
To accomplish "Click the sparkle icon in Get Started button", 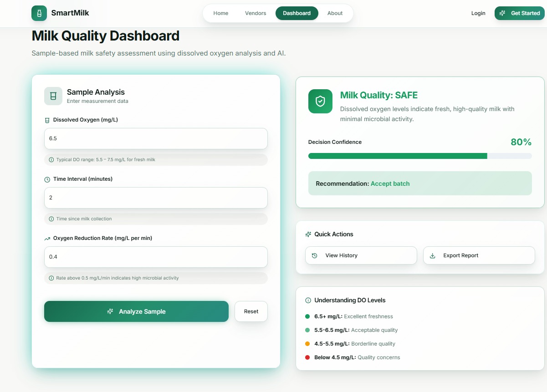I will tap(502, 13).
